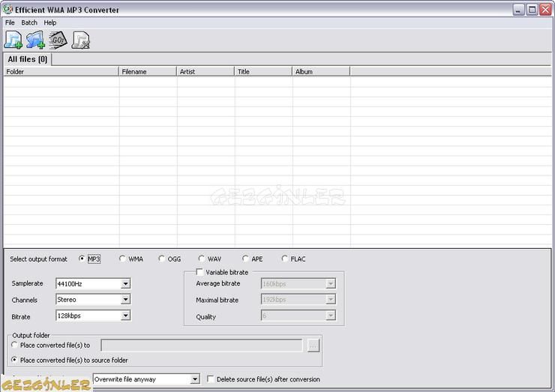Click the Title column header
555x392 pixels.
coord(263,71)
